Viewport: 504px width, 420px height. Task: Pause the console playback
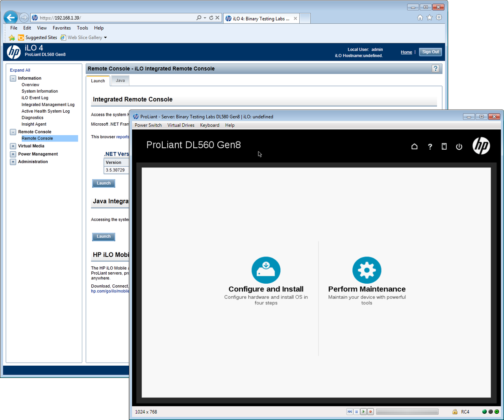(356, 412)
